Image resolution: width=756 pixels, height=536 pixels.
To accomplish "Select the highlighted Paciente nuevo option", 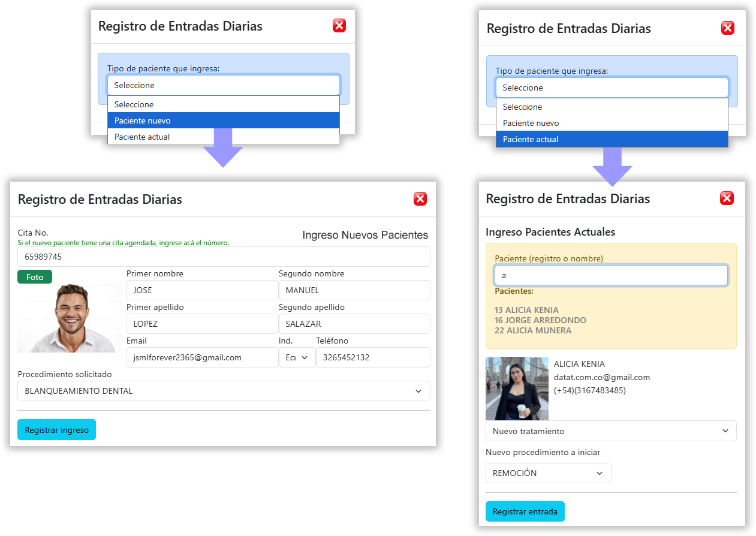I will tap(223, 121).
